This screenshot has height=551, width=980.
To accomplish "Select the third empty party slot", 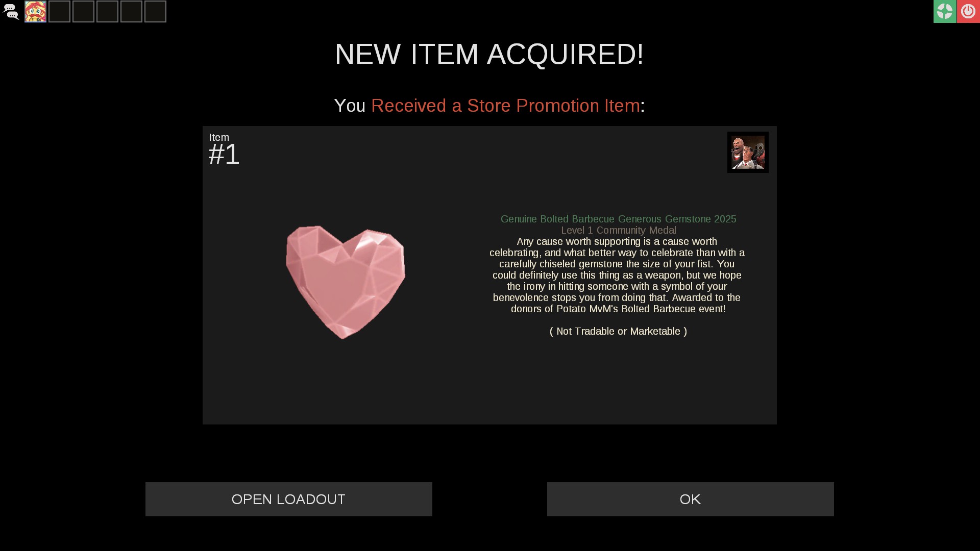I will [x=107, y=11].
